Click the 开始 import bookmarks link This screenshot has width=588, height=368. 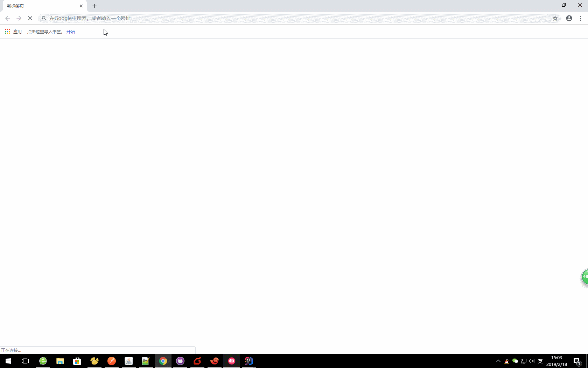[71, 32]
